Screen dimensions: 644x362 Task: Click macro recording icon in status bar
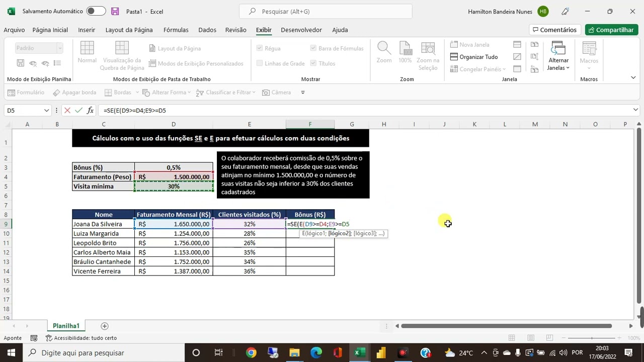(x=34, y=338)
